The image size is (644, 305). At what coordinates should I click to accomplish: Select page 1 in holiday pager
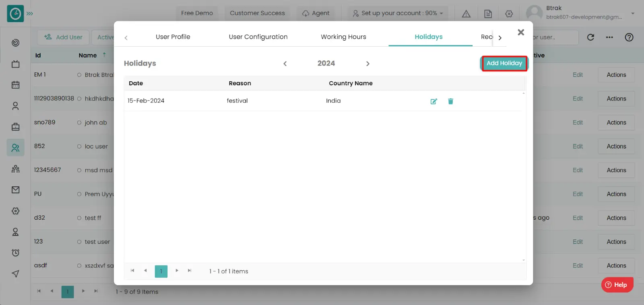point(161,271)
